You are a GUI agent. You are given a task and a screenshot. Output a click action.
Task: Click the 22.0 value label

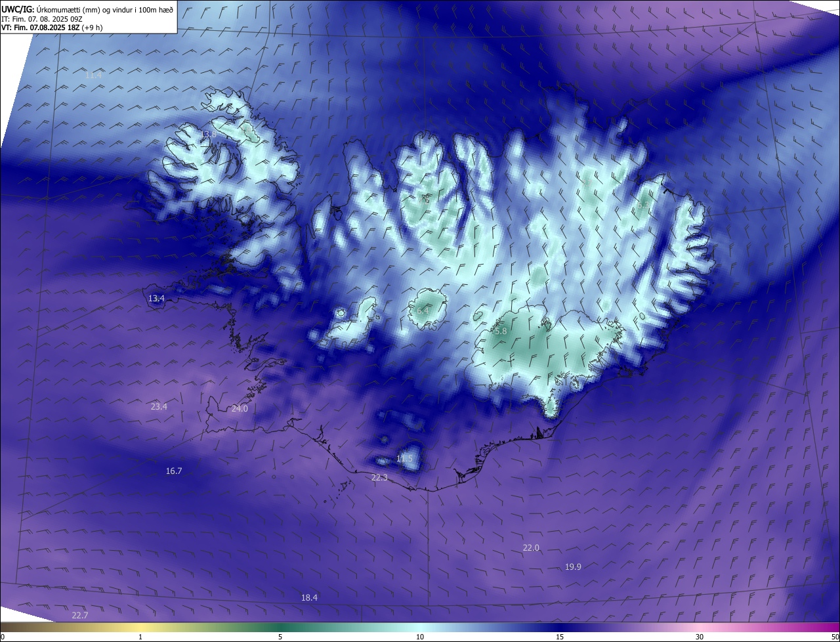(x=531, y=548)
